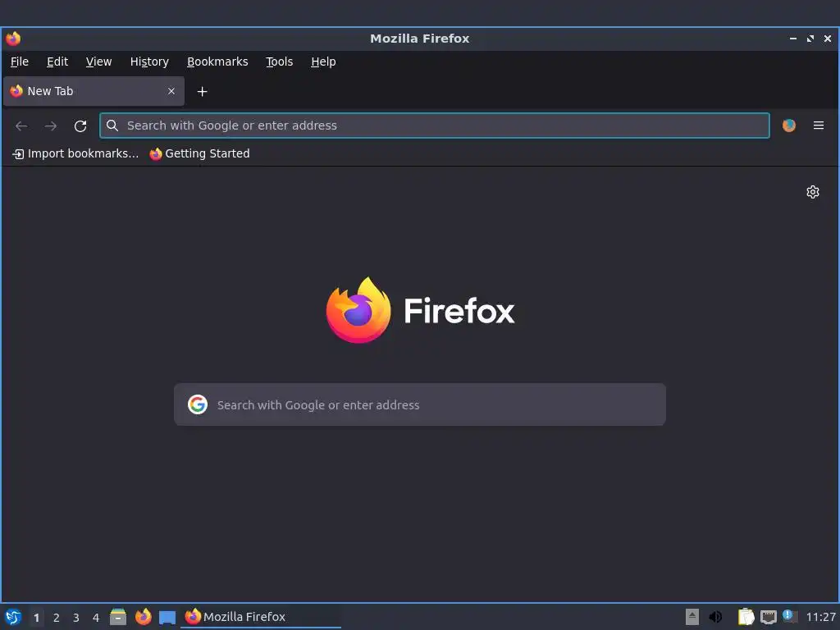Click the Firefox icon in the title bar
840x630 pixels.
(x=13, y=39)
